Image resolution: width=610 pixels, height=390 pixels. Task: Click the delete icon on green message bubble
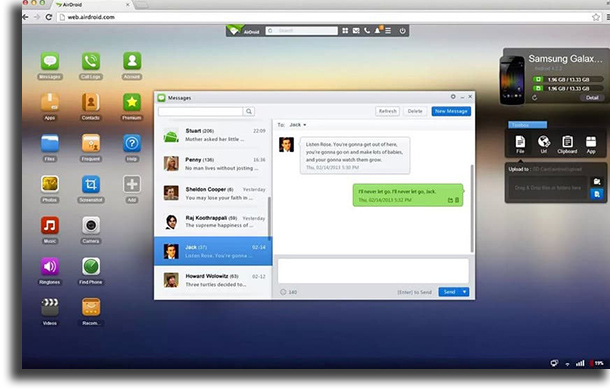point(457,200)
